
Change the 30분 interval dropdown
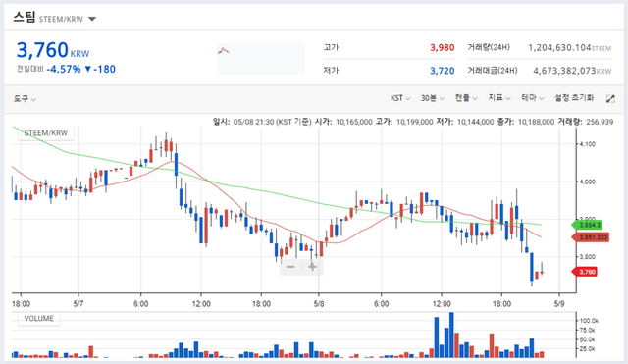coord(433,98)
